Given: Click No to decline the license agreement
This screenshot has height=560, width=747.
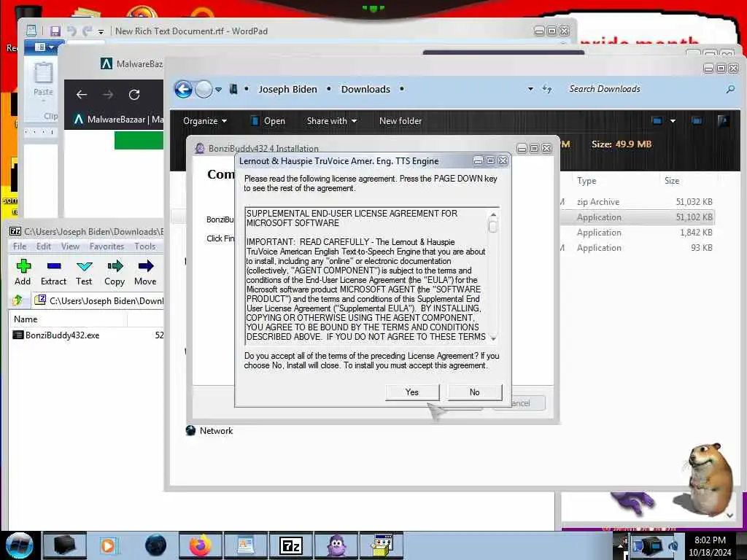Looking at the screenshot, I should (x=474, y=392).
